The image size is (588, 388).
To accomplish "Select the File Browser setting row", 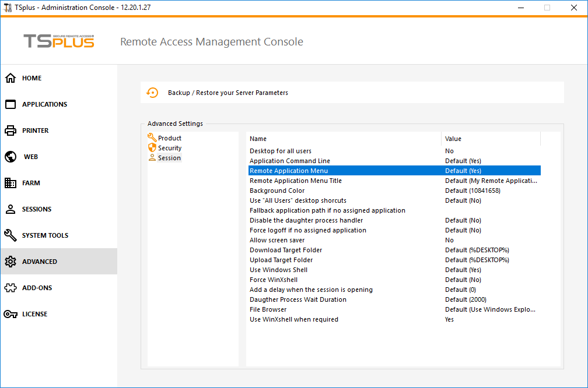I will point(268,309).
